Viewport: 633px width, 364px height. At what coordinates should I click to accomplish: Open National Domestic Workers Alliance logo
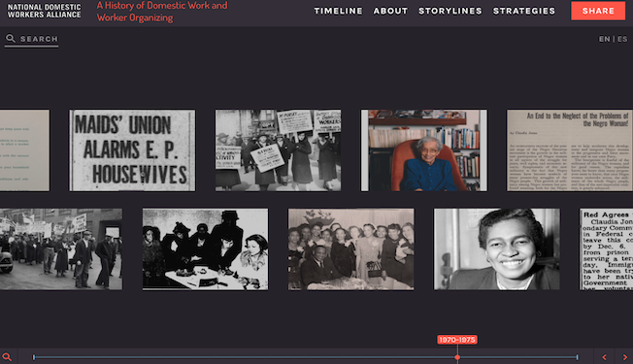tap(44, 11)
